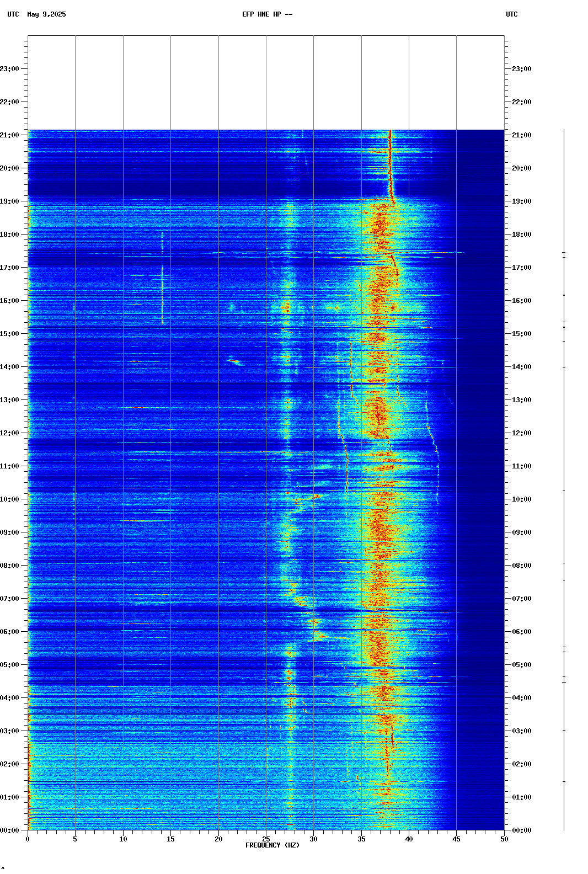This screenshot has width=588, height=874.
Task: Click '07:00' on the right time axis
Action: (x=522, y=599)
